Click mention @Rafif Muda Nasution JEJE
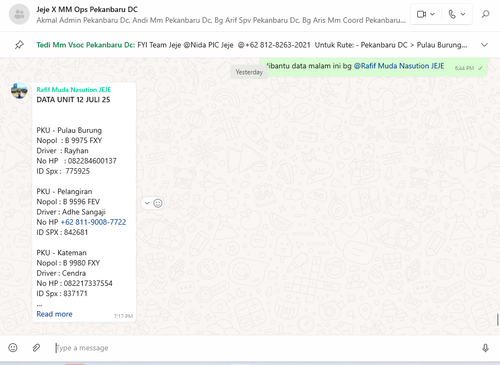Viewport: 500px width, 365px height. point(399,66)
